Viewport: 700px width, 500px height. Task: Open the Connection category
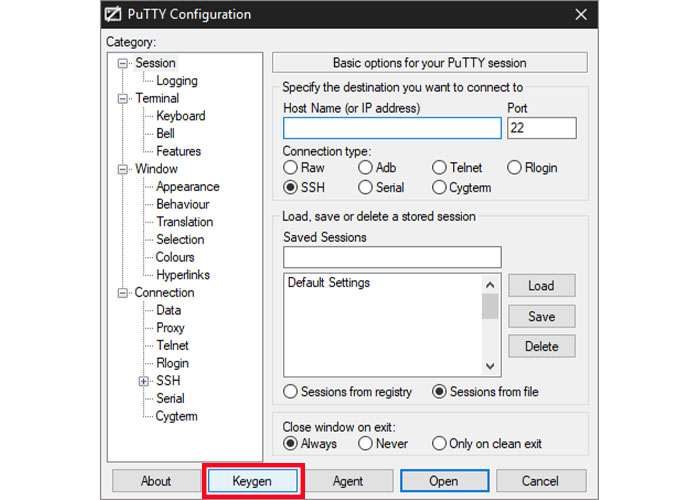tap(164, 292)
